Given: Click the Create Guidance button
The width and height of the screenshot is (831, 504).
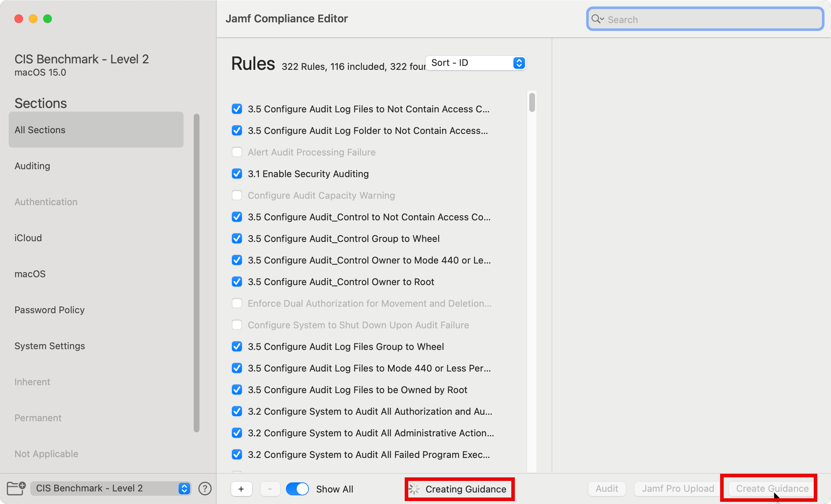Looking at the screenshot, I should [771, 488].
